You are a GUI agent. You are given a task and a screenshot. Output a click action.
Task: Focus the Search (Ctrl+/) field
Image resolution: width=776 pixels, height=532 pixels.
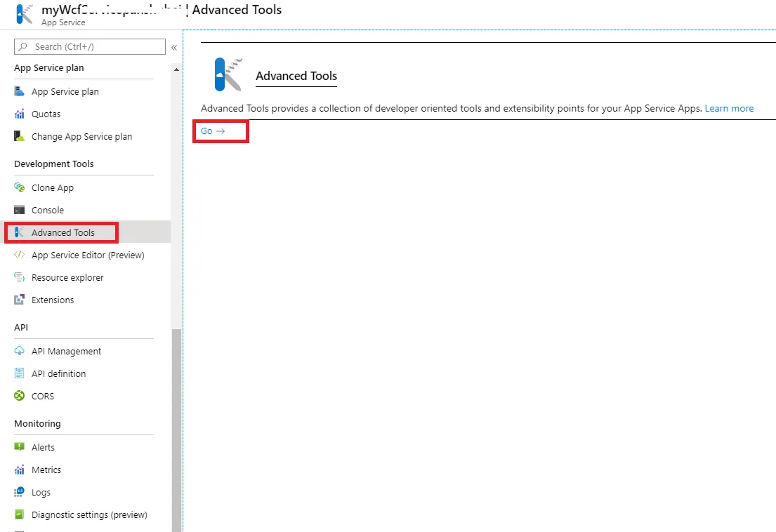pos(90,46)
